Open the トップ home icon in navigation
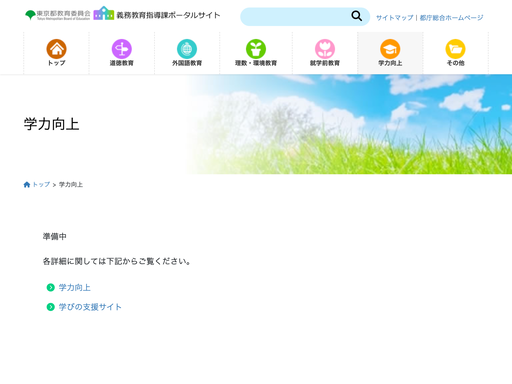Screen dimensions: 512x384 56,49
